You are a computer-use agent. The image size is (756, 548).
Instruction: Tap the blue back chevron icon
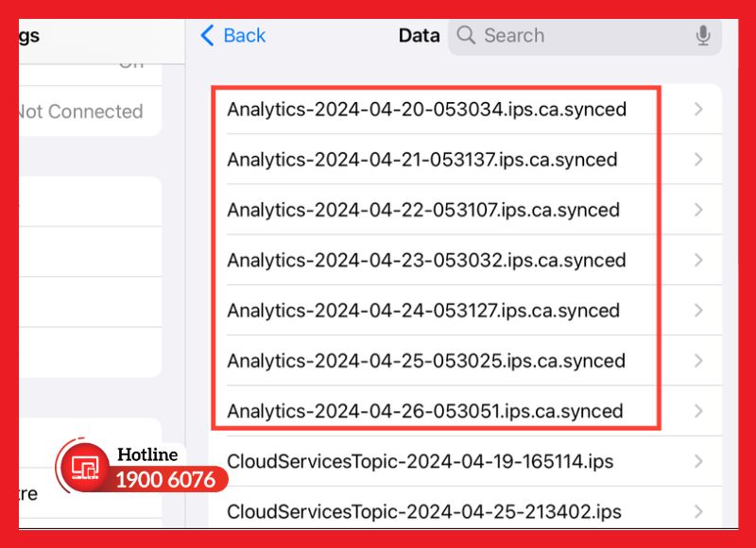click(208, 35)
